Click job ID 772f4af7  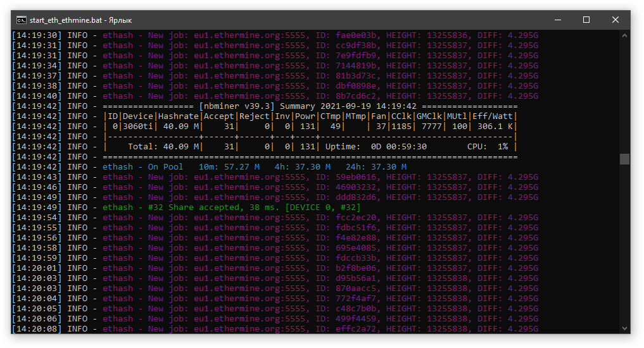tap(356, 299)
